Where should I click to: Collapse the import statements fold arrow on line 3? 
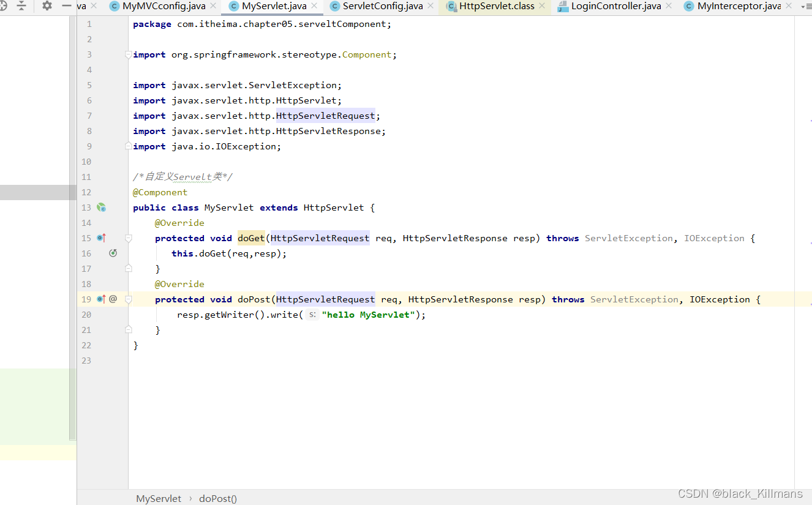pyautogui.click(x=128, y=54)
